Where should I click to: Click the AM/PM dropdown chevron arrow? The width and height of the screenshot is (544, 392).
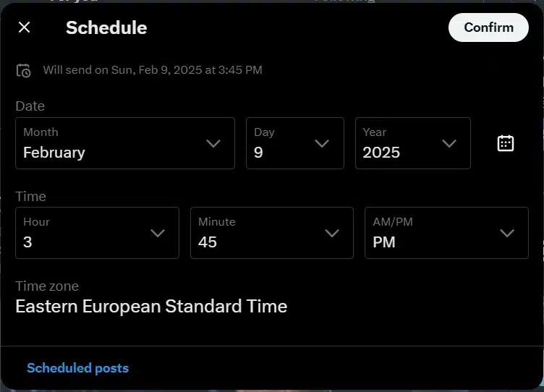507,233
